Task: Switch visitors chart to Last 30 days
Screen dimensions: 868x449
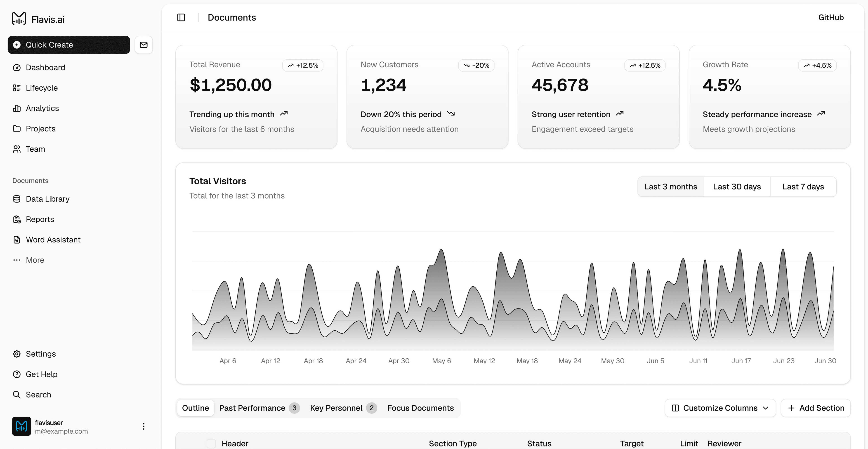Action: (737, 186)
